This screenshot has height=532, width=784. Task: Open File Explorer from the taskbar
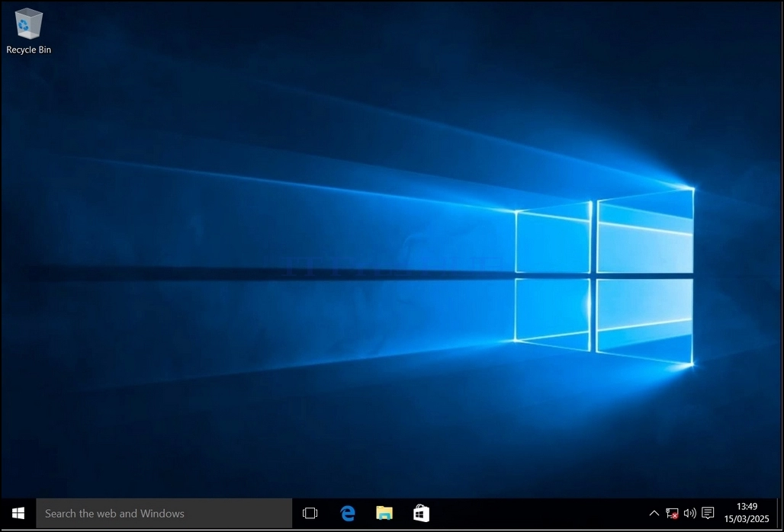point(384,513)
